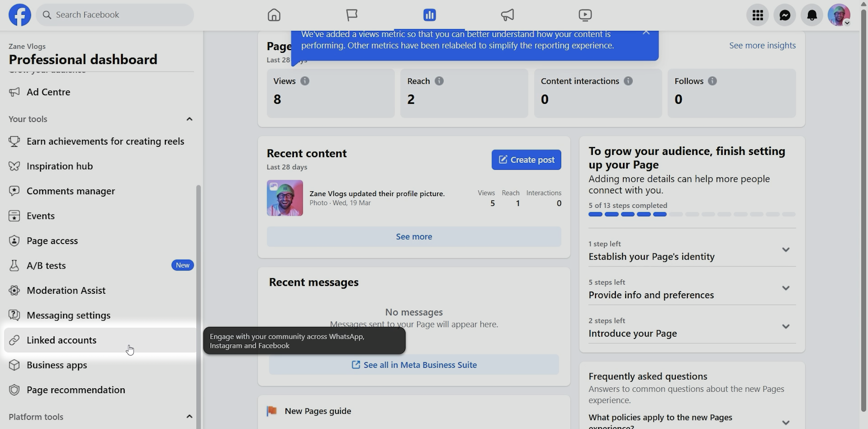Click the Create post button
Screen dimensions: 868x429
click(526, 160)
